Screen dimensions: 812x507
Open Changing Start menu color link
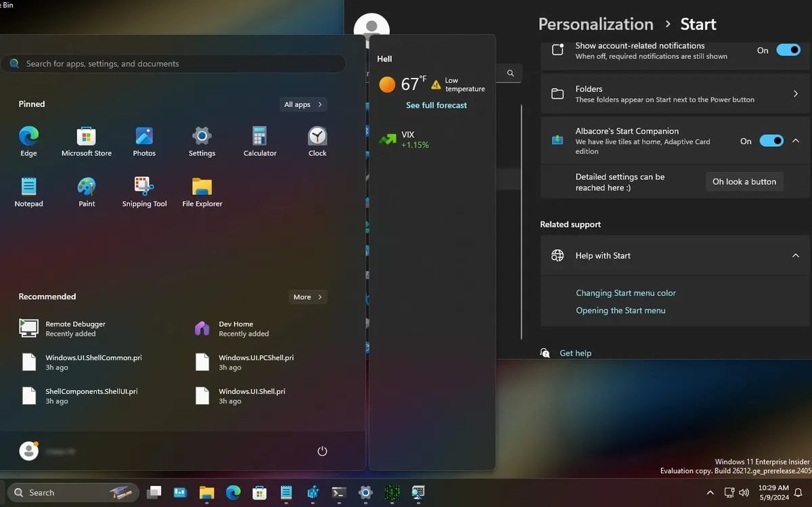[x=625, y=293]
